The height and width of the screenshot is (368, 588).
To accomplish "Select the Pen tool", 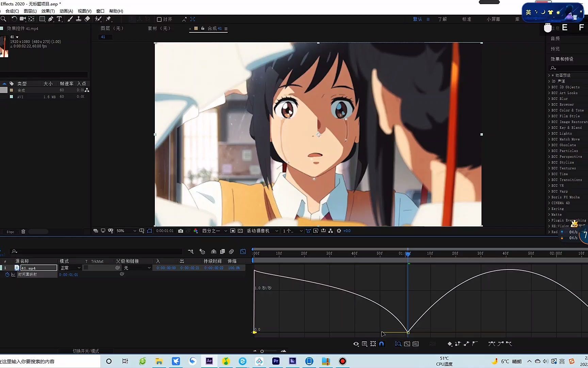I will pos(51,19).
